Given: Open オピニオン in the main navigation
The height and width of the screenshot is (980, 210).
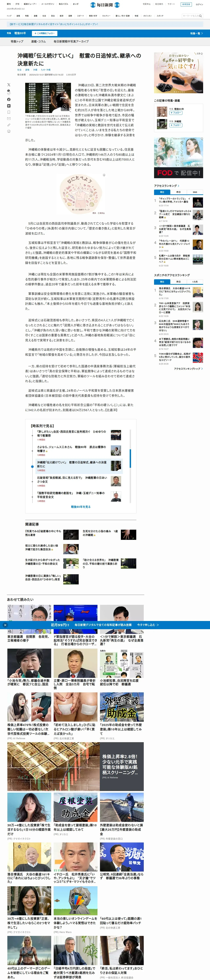Looking at the screenshot, I should (148, 16).
